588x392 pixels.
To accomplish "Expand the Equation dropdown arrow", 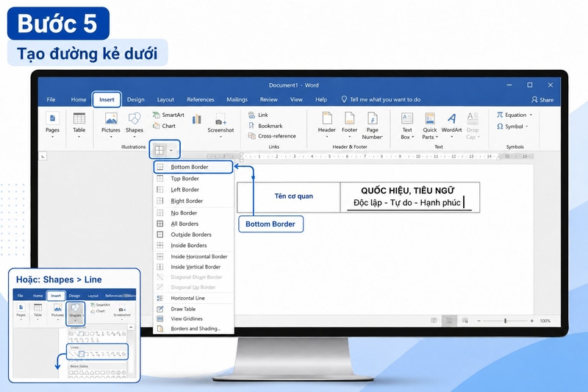I will tap(531, 115).
